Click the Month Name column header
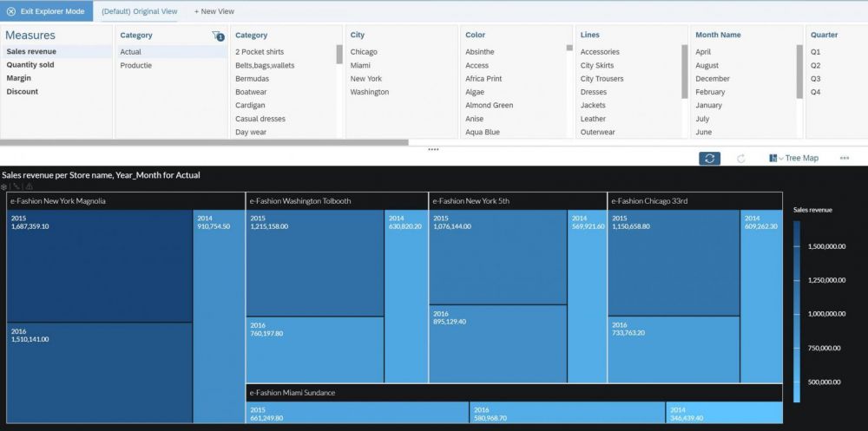This screenshot has width=868, height=431. pyautogui.click(x=718, y=35)
